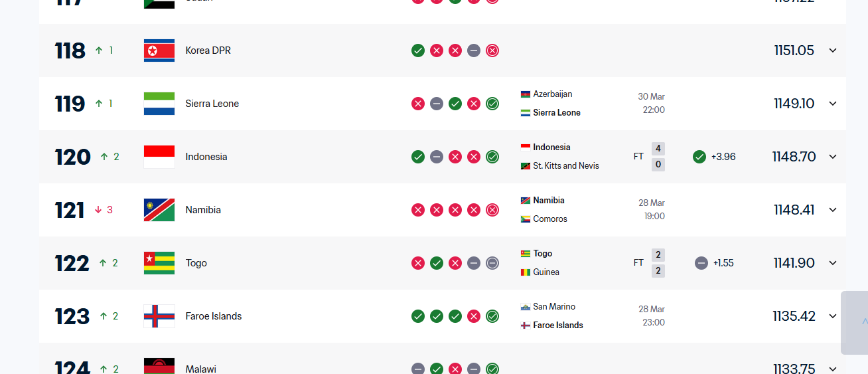Click the small Azerbaijan flag in fixture
The height and width of the screenshot is (374, 868).
[526, 94]
